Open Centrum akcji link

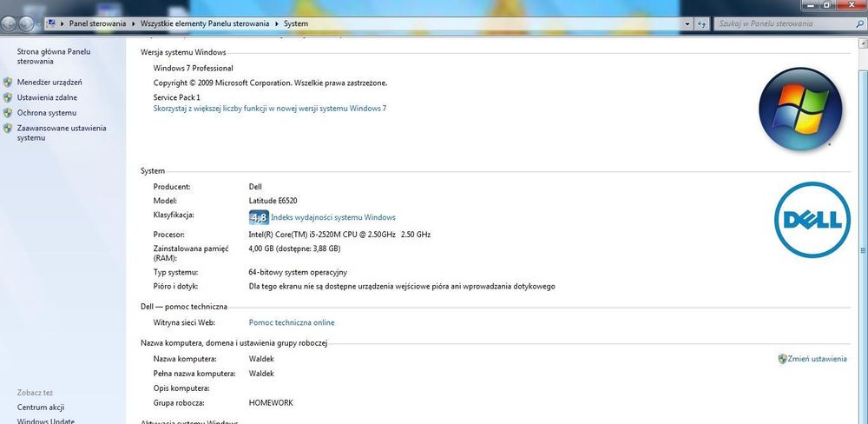coord(41,407)
